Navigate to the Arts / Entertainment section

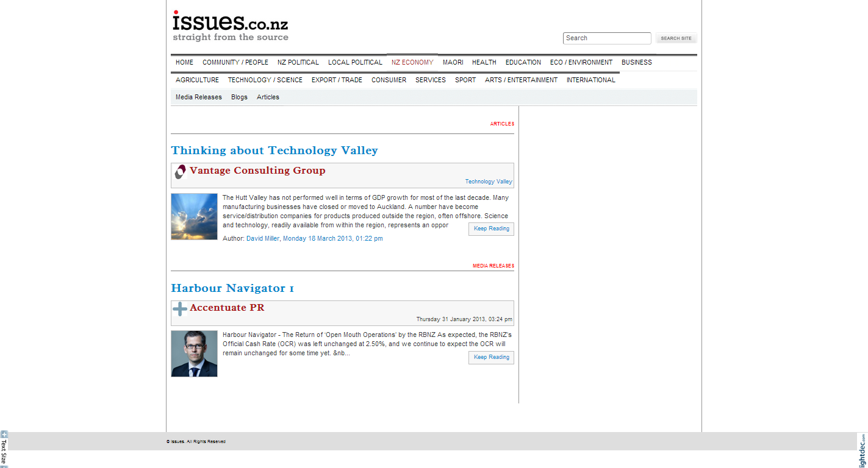pyautogui.click(x=521, y=80)
